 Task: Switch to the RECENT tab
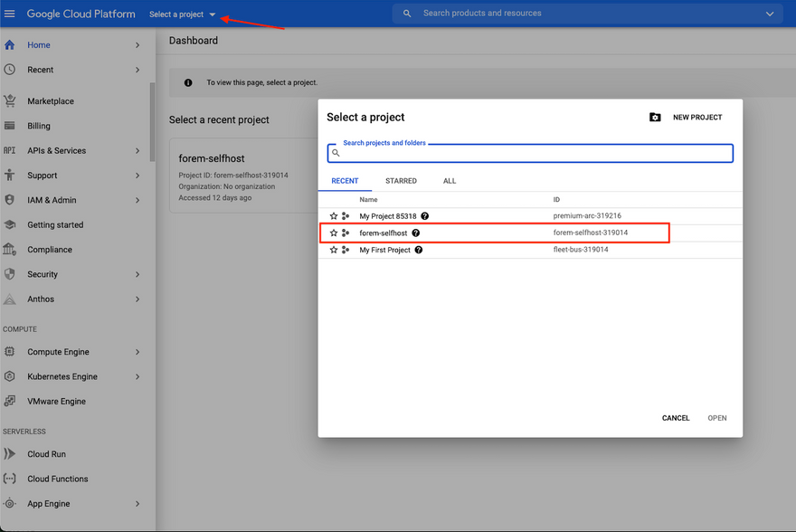[x=345, y=181]
